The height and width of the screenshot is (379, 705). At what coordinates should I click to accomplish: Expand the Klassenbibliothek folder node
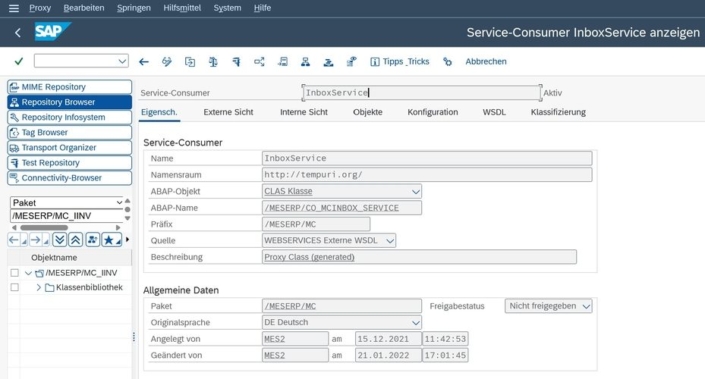click(39, 287)
